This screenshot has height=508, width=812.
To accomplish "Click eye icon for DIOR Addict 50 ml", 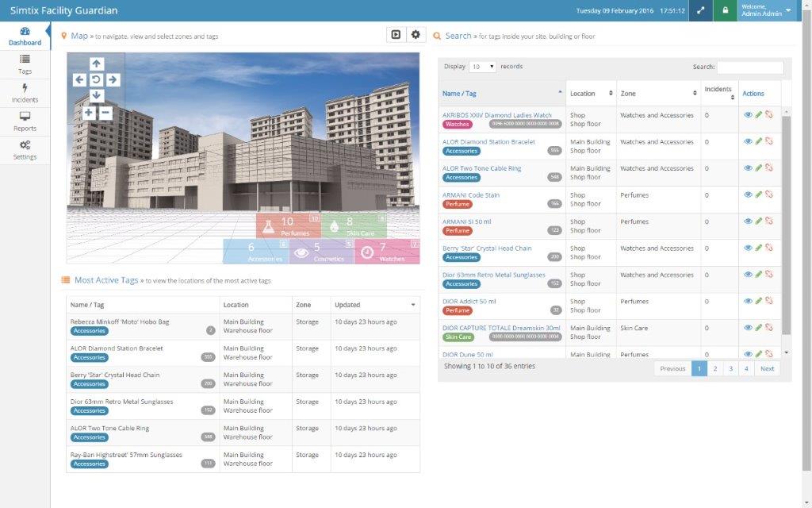I will point(748,301).
